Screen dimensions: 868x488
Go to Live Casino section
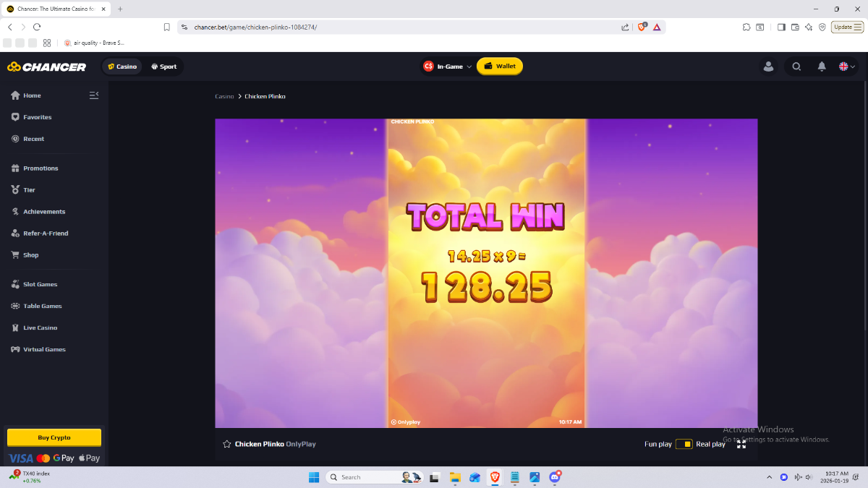pos(40,328)
